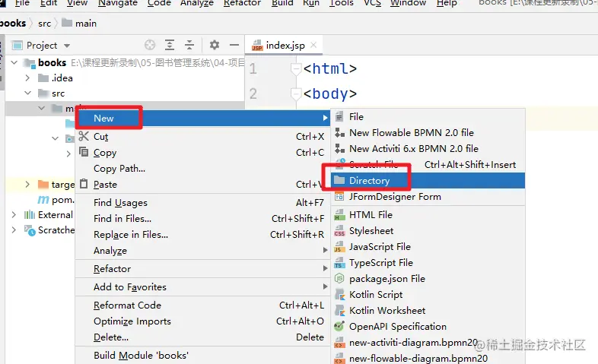This screenshot has height=364, width=598.
Task: Choose Optimize Imports entry
Action: (202, 321)
